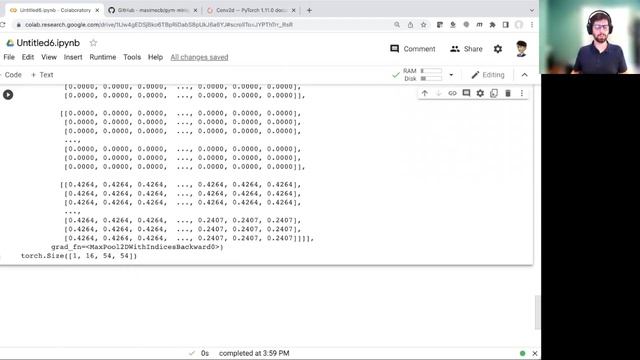Open the browser extensions puzzle icon
The height and width of the screenshot is (360, 640).
click(493, 25)
